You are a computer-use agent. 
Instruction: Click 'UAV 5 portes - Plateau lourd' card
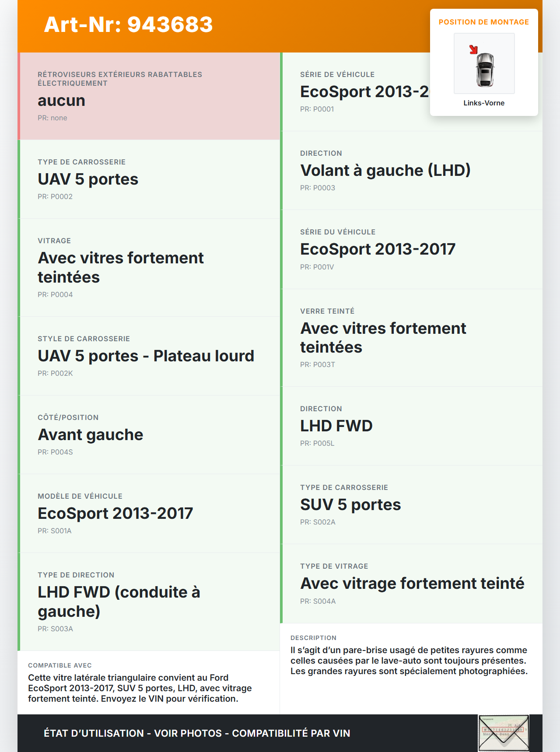tap(150, 356)
